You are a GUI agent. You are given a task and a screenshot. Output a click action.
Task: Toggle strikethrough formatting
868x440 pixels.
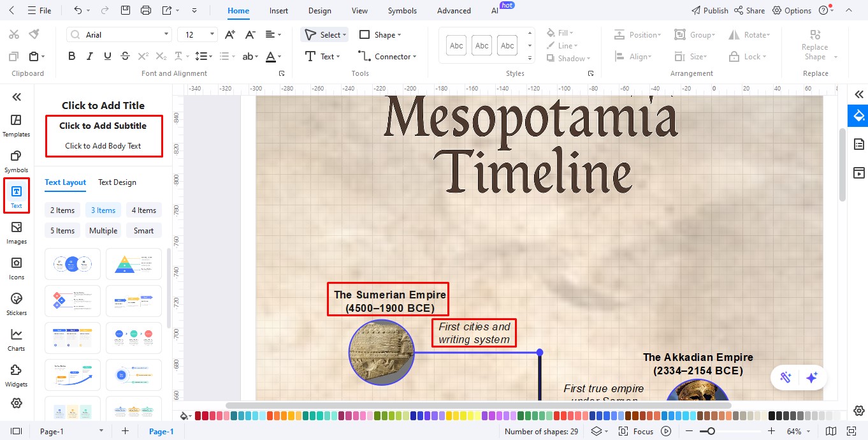[126, 55]
